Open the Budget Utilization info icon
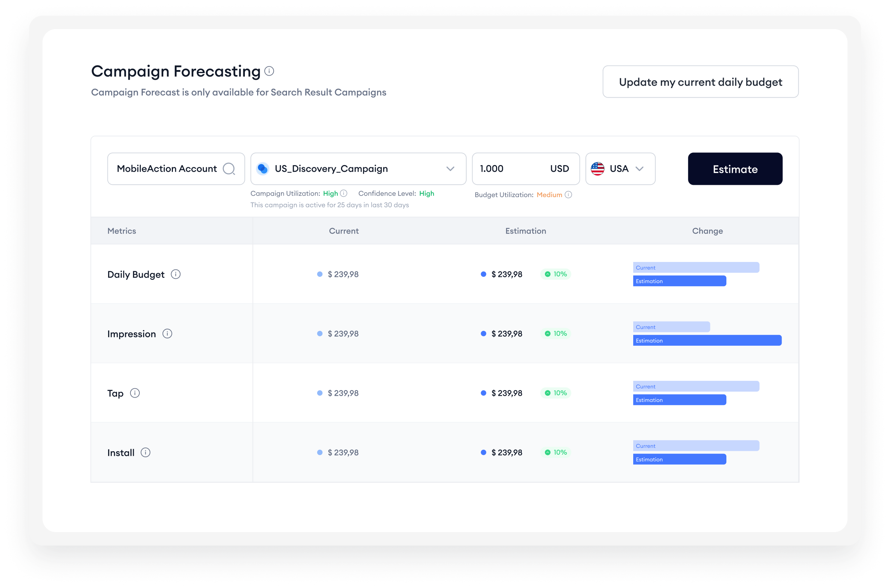This screenshot has width=890, height=588. 569,195
